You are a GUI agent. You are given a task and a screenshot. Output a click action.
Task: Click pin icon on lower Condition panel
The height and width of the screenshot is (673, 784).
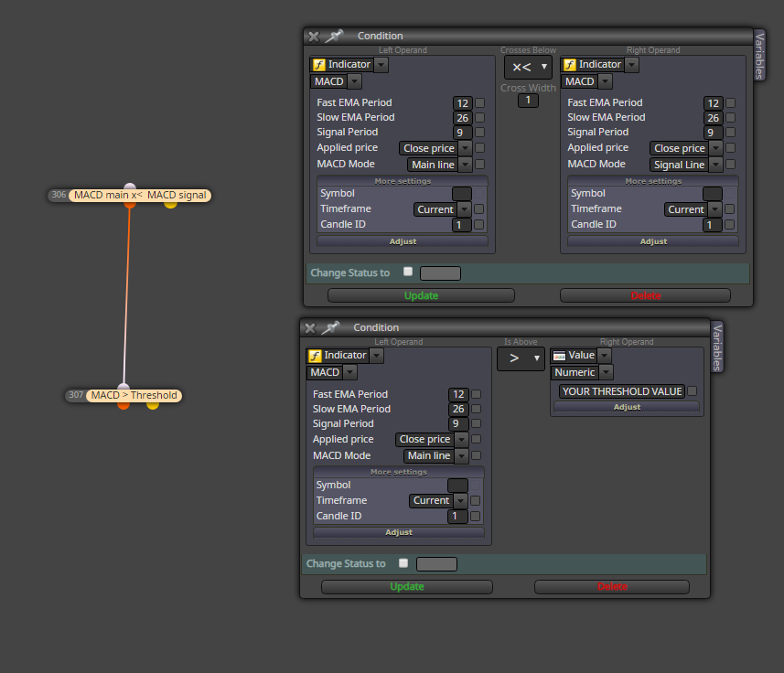(x=330, y=327)
